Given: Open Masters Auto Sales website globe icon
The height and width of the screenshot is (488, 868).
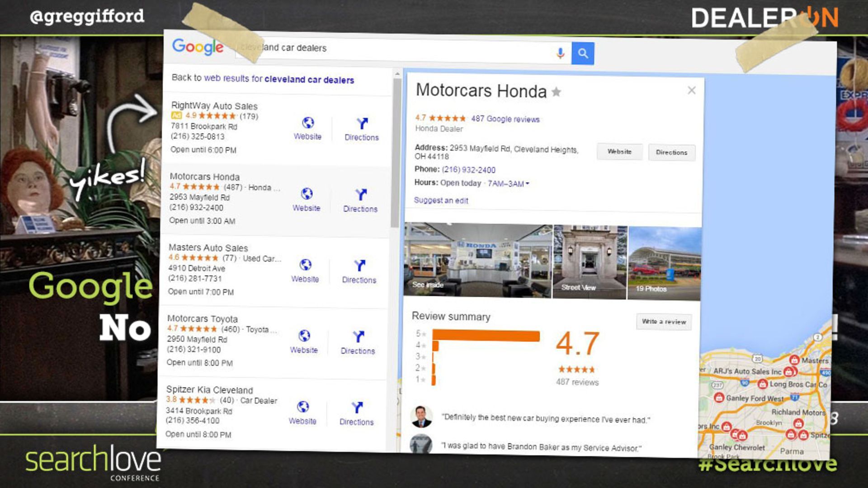Looking at the screenshot, I should pyautogui.click(x=306, y=265).
